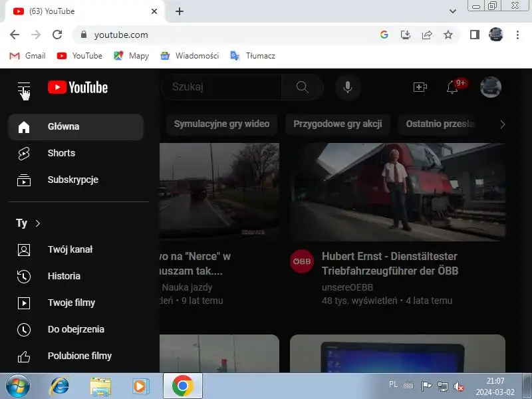Image resolution: width=532 pixels, height=399 pixels.
Task: Open the Do obejrzenia watch later list
Action: pos(76,329)
